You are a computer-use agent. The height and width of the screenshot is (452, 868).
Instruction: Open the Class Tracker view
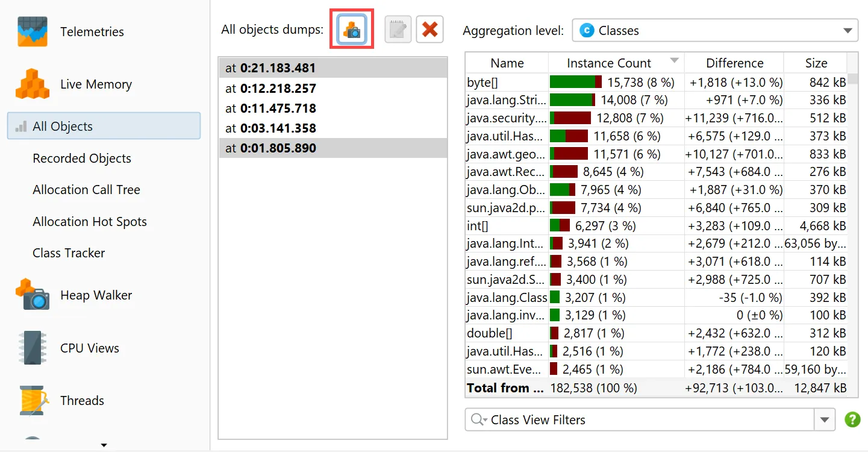pyautogui.click(x=69, y=253)
